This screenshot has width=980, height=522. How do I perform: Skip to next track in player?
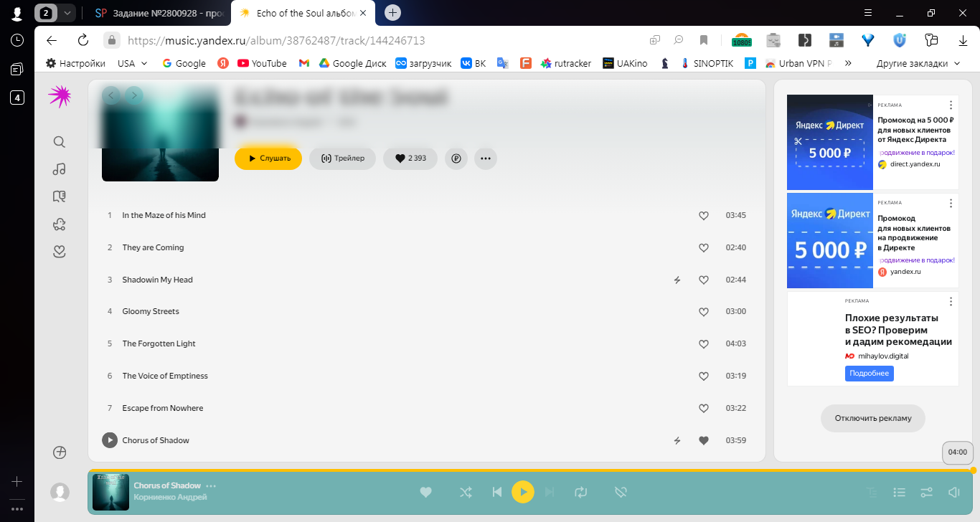550,492
